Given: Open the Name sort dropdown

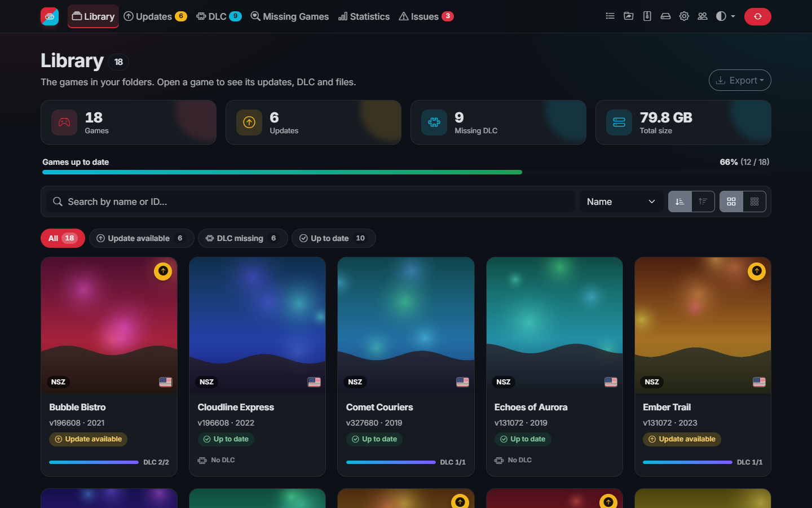Looking at the screenshot, I should coord(621,202).
